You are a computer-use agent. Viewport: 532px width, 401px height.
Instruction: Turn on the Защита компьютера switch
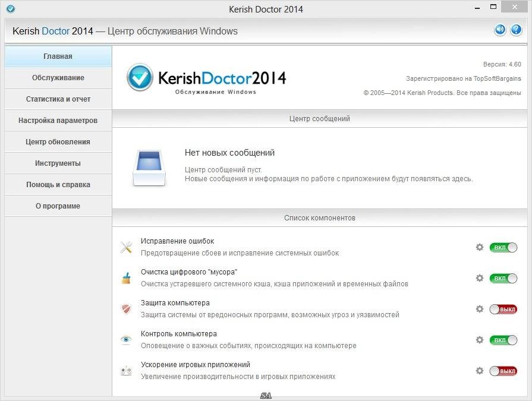click(x=503, y=309)
